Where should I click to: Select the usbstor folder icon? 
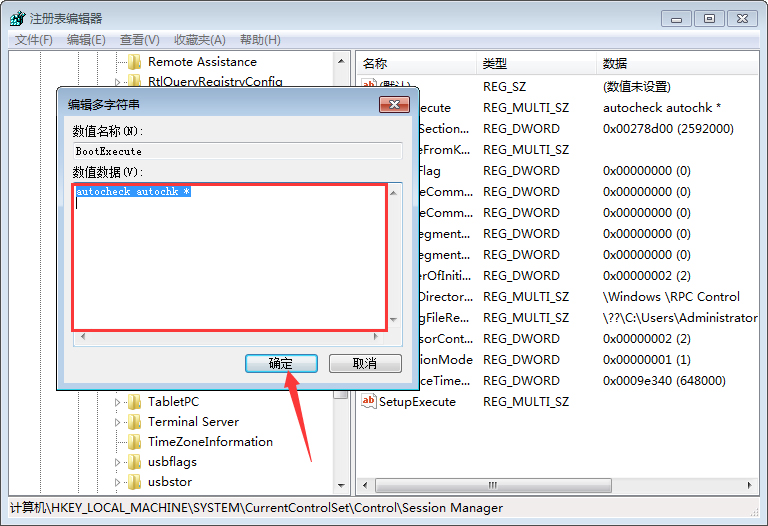coord(135,482)
